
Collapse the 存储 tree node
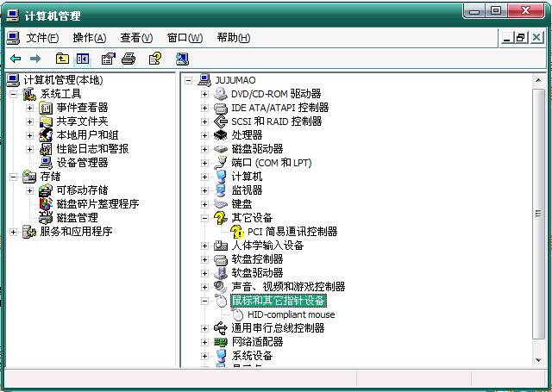[x=14, y=177]
